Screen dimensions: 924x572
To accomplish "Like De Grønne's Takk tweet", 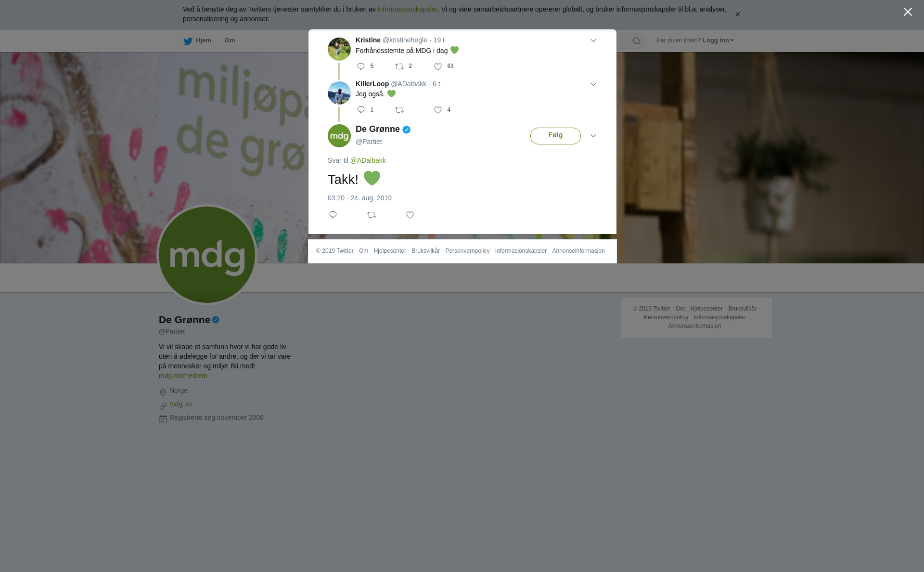I will coord(410,215).
